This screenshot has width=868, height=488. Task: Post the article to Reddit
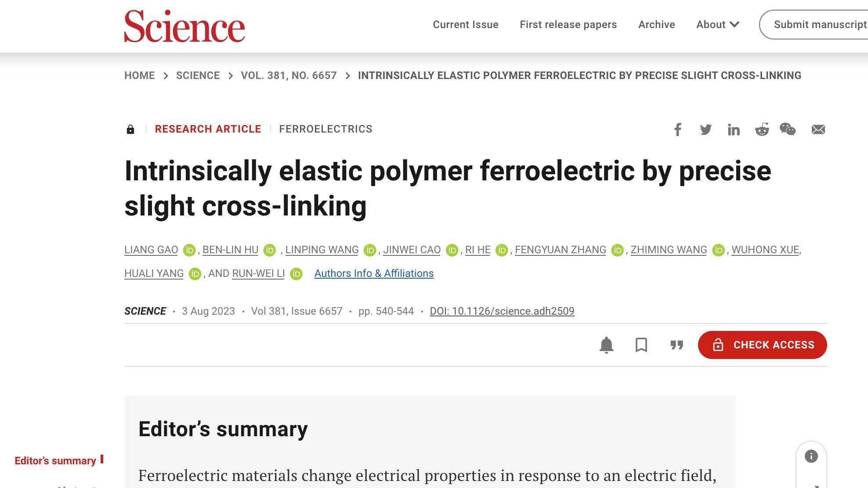pos(762,129)
